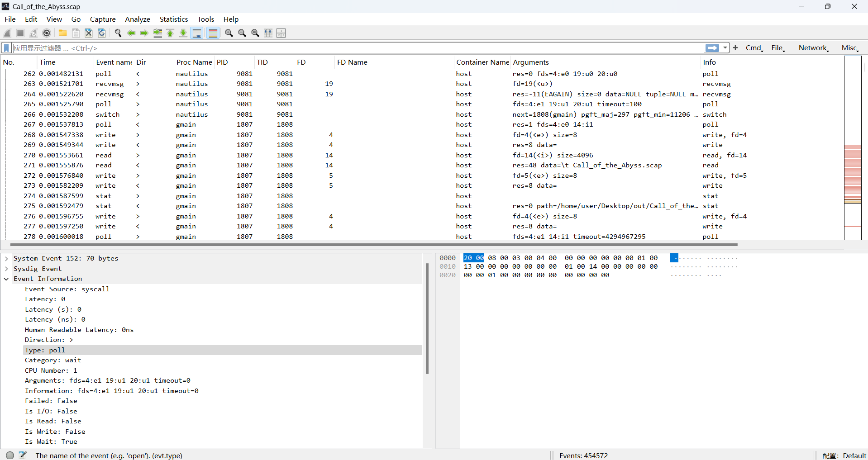The image size is (868, 460).
Task: Add a filter button with plus icon
Action: pyautogui.click(x=735, y=47)
